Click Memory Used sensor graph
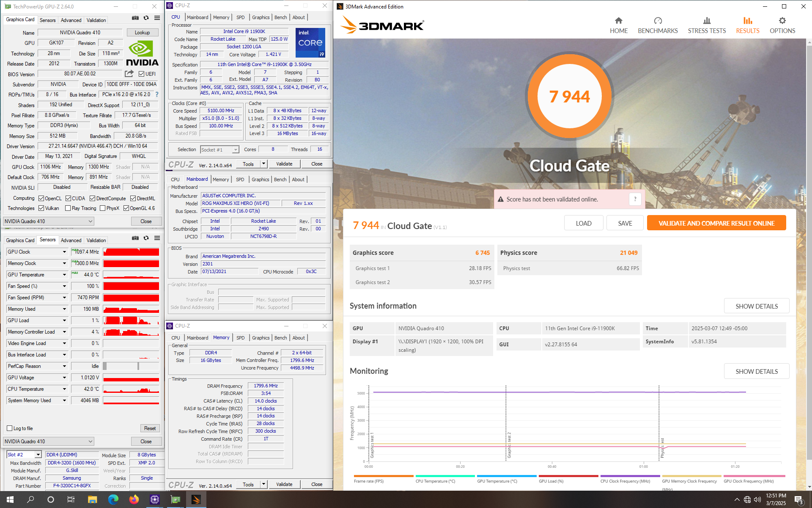Screen dimensions: 812x508 131,309
